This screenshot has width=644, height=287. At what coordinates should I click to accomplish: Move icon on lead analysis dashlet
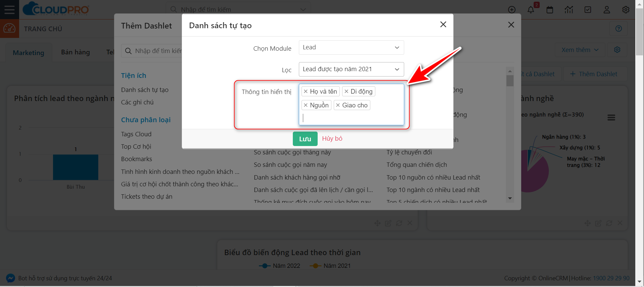coord(377,223)
